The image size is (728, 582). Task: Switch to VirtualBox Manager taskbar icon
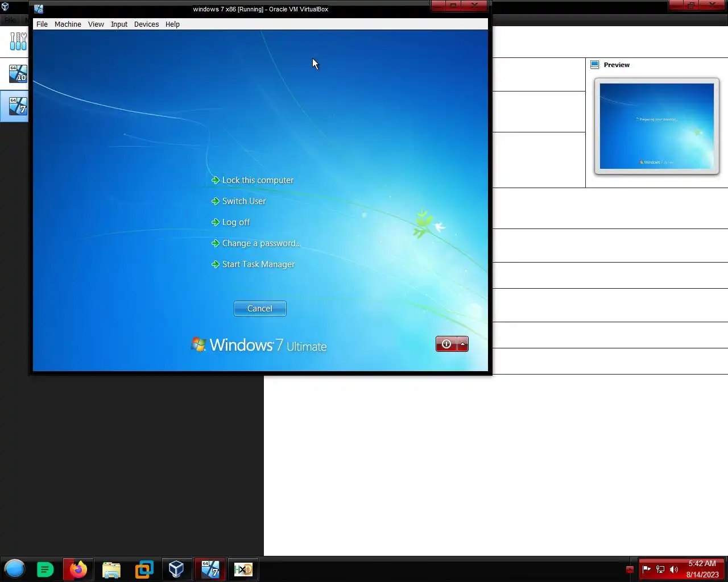coord(176,569)
